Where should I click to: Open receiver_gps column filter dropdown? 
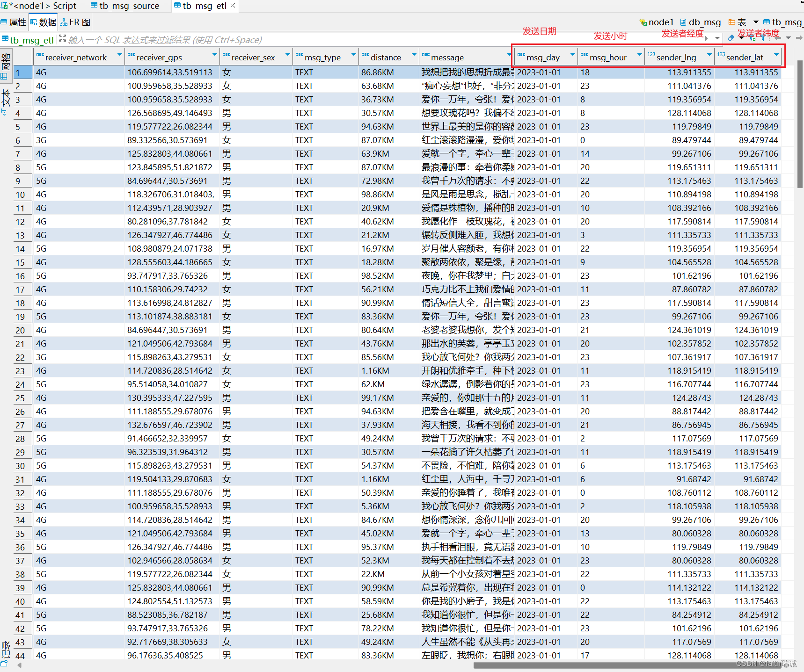pyautogui.click(x=214, y=55)
